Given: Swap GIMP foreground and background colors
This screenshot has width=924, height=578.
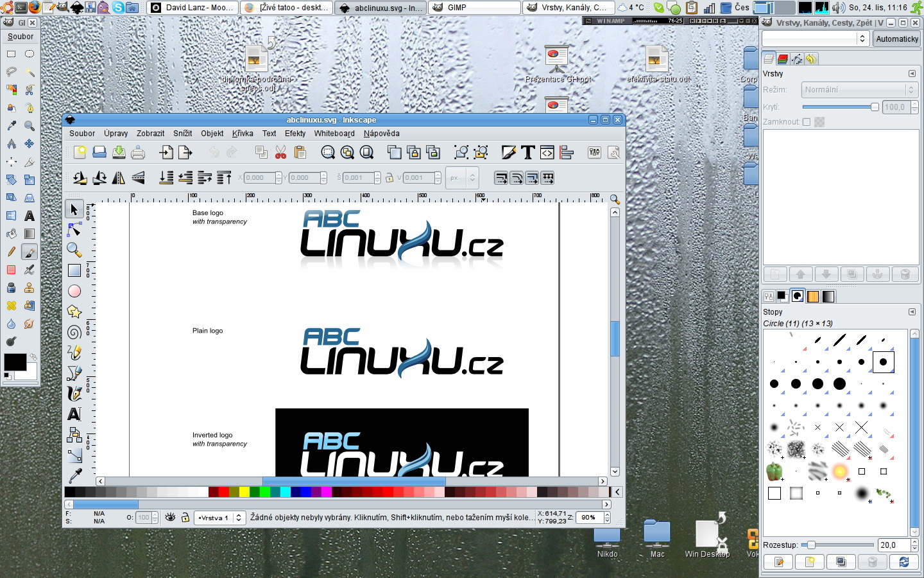Looking at the screenshot, I should pos(33,356).
